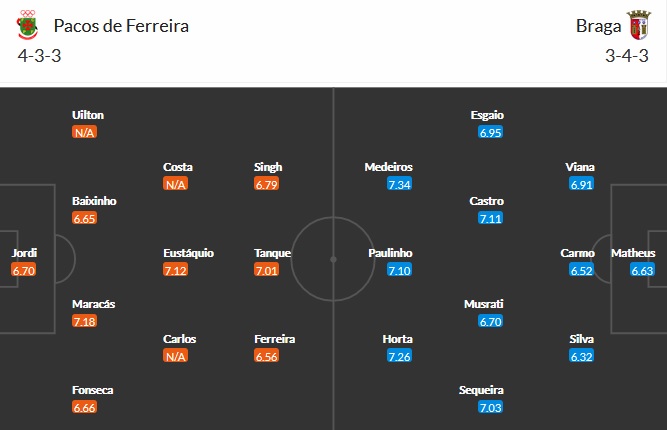Click Horta's 7.26 rating badge
This screenshot has width=667, height=430.
coord(398,356)
